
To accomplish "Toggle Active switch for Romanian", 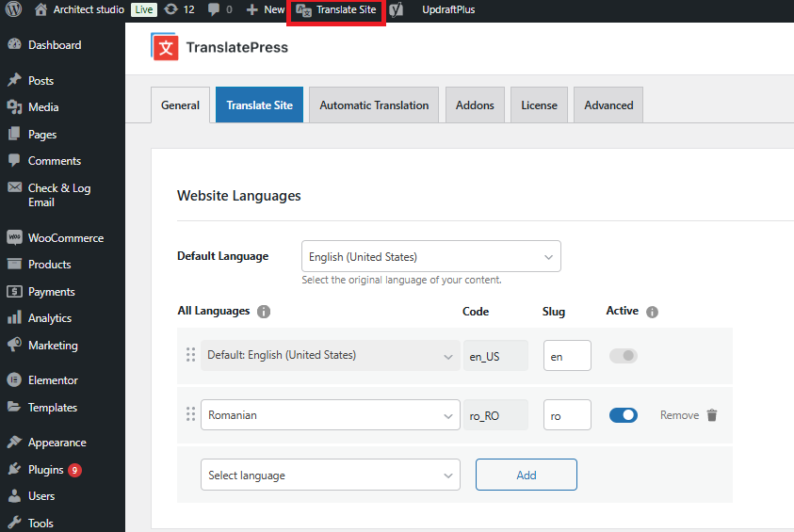I will click(x=624, y=415).
